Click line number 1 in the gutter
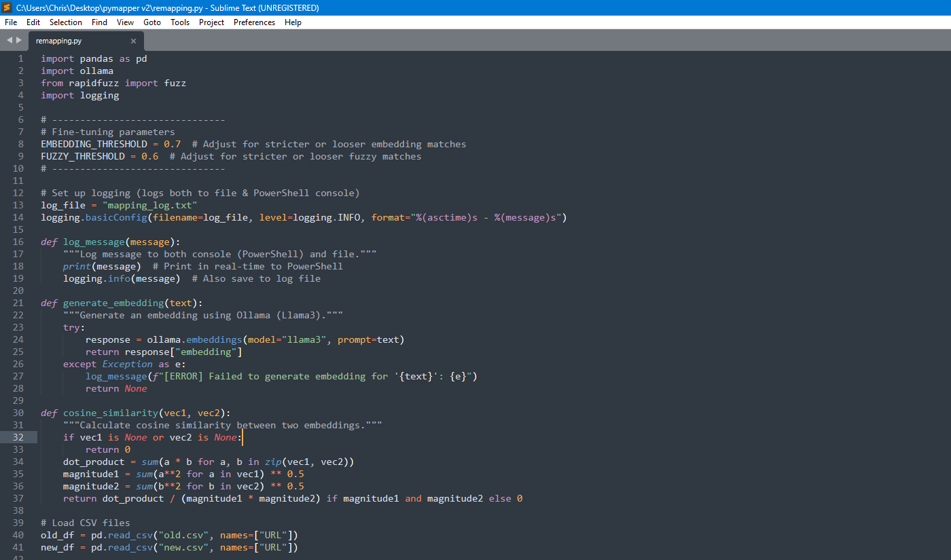This screenshot has width=951, height=560. 20,58
